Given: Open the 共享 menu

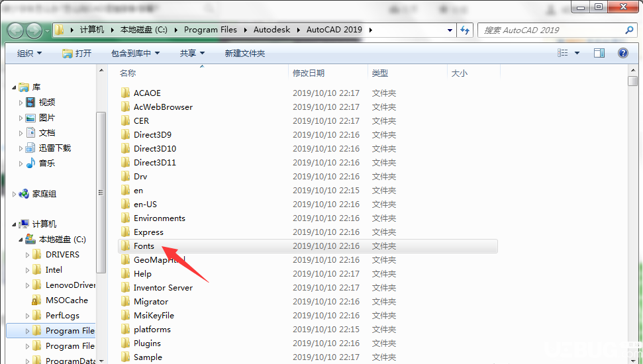Looking at the screenshot, I should tap(192, 54).
